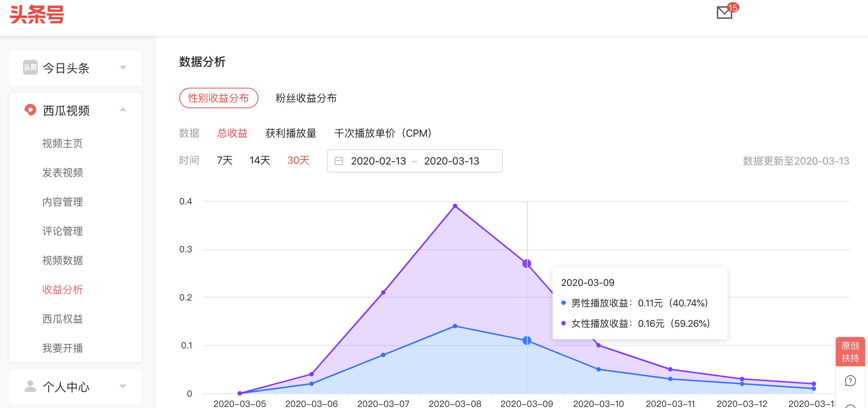The image size is (868, 408).
Task: Click the purple data point on 2020-03-07
Action: click(x=383, y=292)
